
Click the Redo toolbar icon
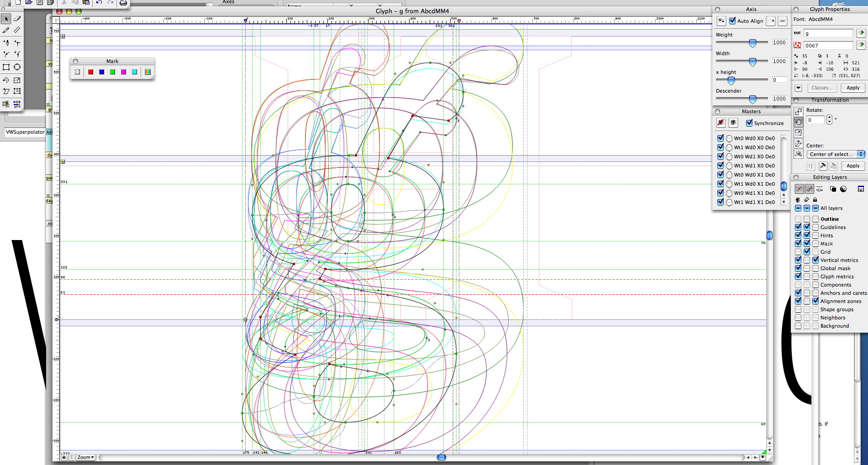(110, 2)
